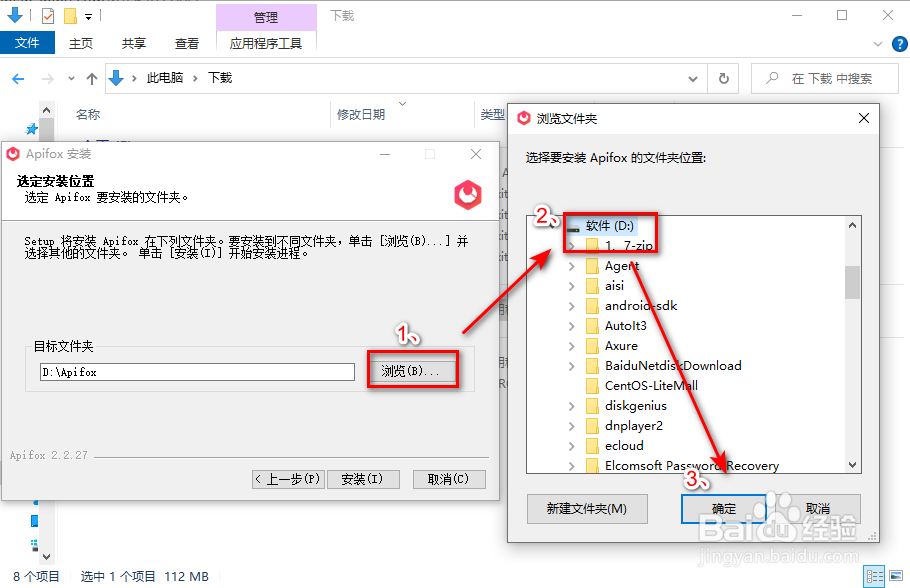Switch to details view icon
The height and width of the screenshot is (588, 910).
875,576
